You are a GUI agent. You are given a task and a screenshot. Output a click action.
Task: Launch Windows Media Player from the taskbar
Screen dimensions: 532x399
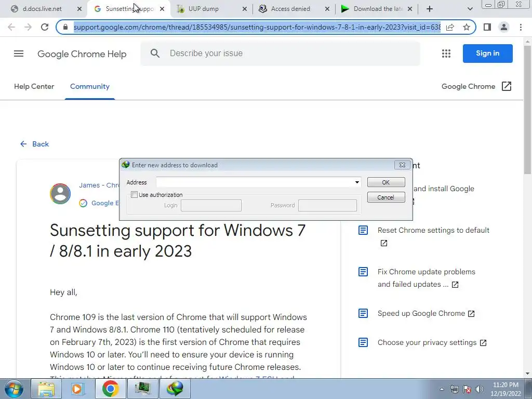[78, 389]
